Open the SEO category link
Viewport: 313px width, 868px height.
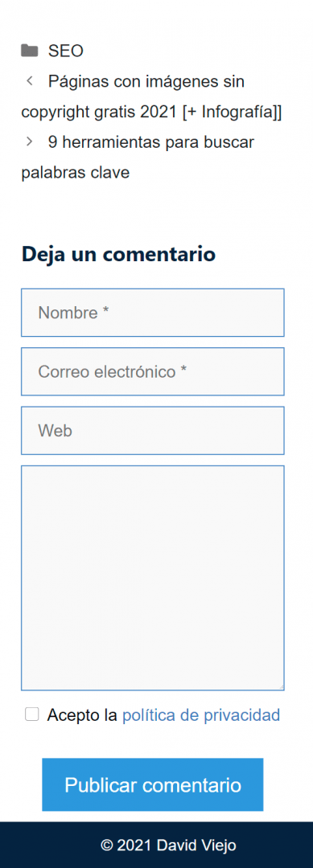65,51
